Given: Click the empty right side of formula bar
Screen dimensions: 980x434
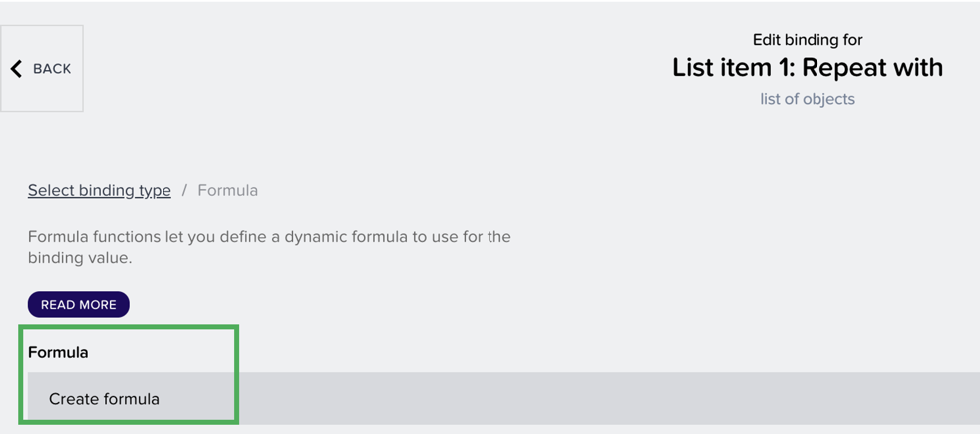Looking at the screenshot, I should click(698, 398).
